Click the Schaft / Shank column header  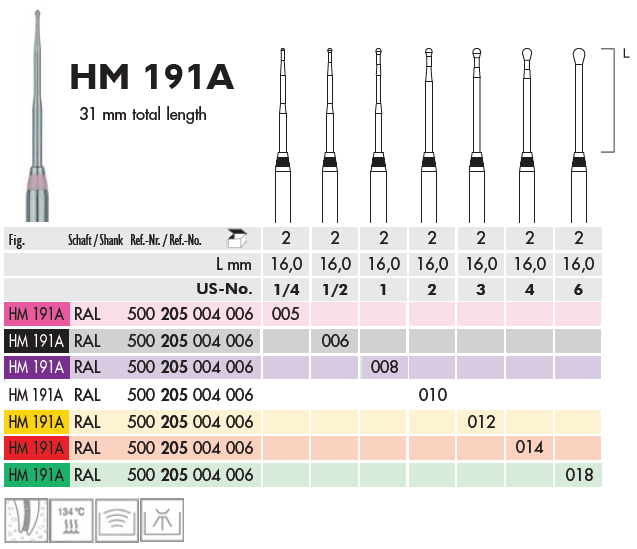(95, 240)
